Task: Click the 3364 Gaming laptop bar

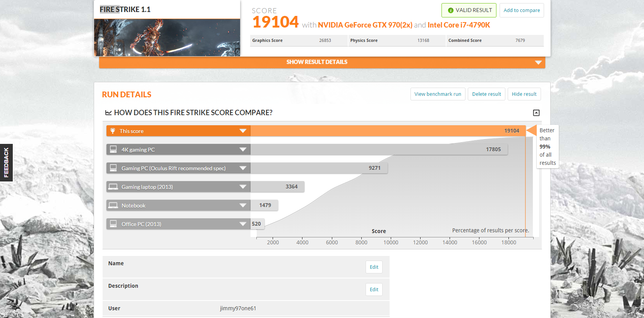Action: coord(277,187)
